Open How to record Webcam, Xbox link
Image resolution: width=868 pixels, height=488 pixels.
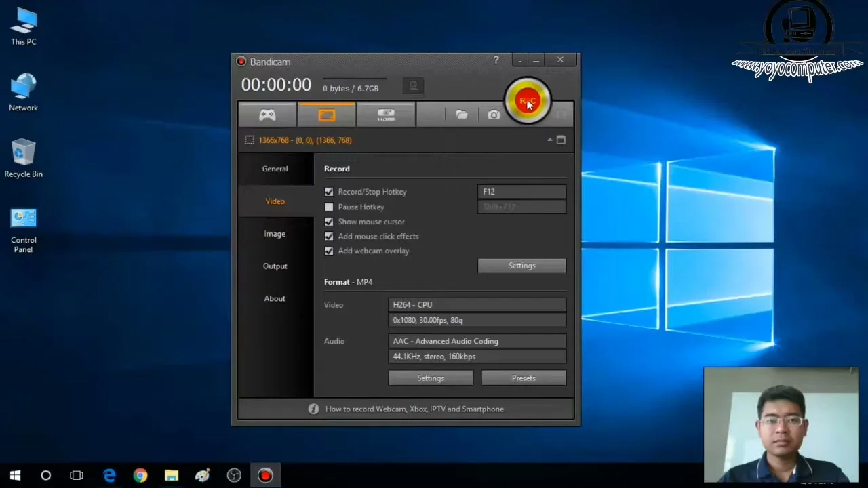click(x=414, y=409)
